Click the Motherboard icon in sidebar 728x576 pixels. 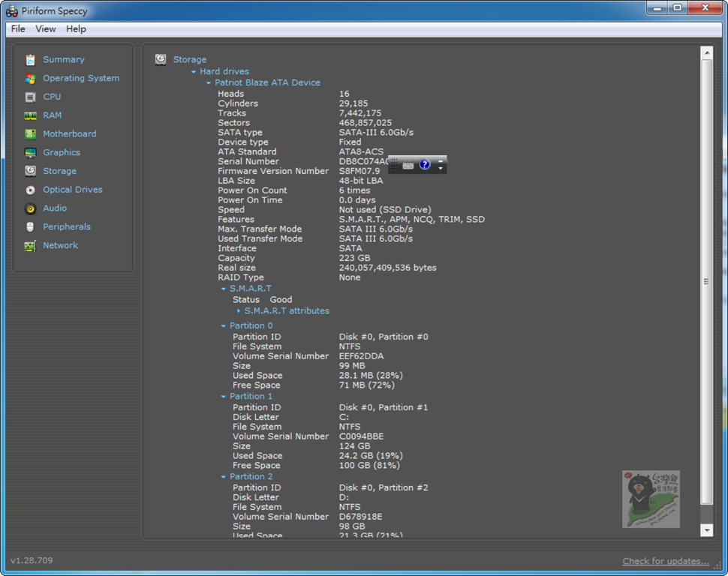[x=30, y=134]
